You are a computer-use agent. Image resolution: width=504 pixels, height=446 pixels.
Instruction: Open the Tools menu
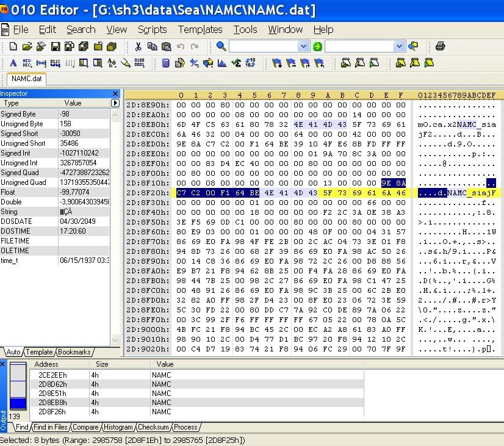pyautogui.click(x=245, y=29)
